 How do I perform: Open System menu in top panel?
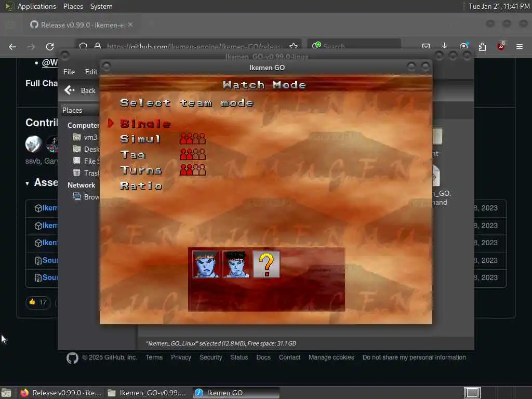[x=101, y=6]
